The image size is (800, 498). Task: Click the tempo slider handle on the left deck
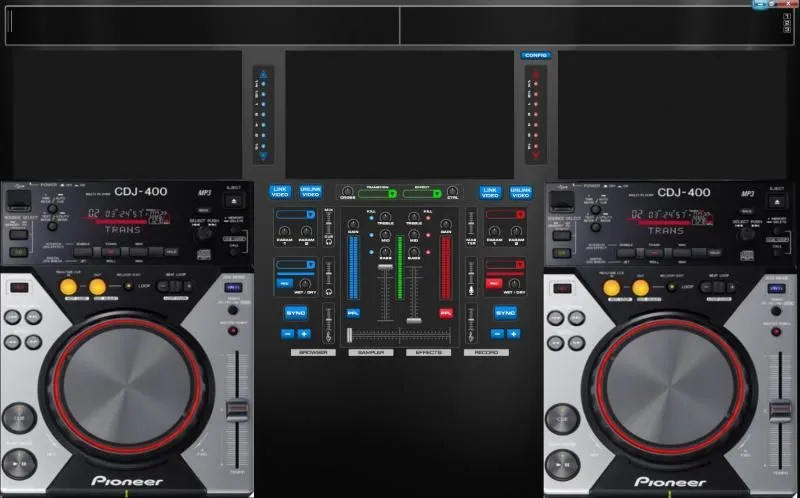[x=237, y=411]
